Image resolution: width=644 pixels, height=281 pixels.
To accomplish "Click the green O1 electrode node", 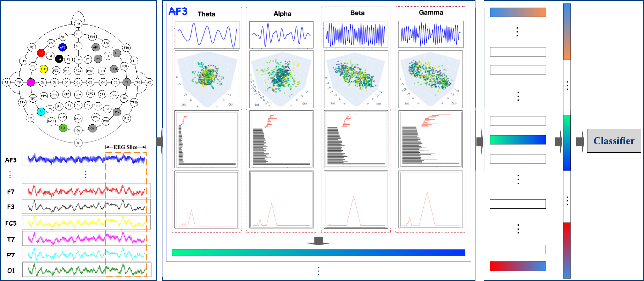I will click(x=63, y=128).
